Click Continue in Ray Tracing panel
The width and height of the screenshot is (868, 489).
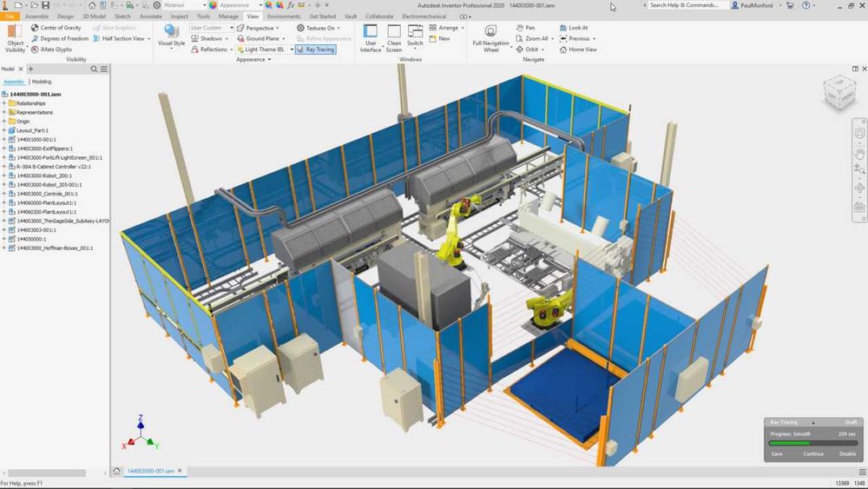coord(813,453)
